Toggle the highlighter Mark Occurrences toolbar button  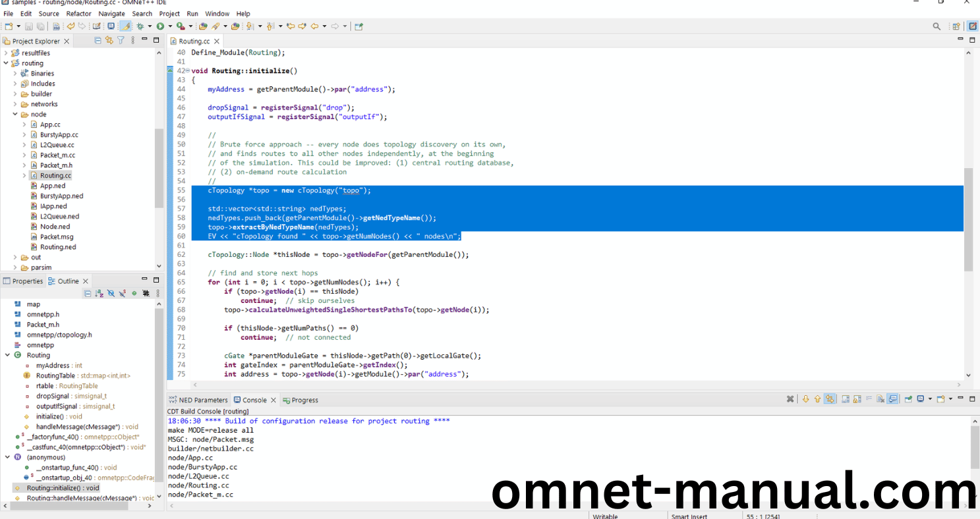[125, 26]
